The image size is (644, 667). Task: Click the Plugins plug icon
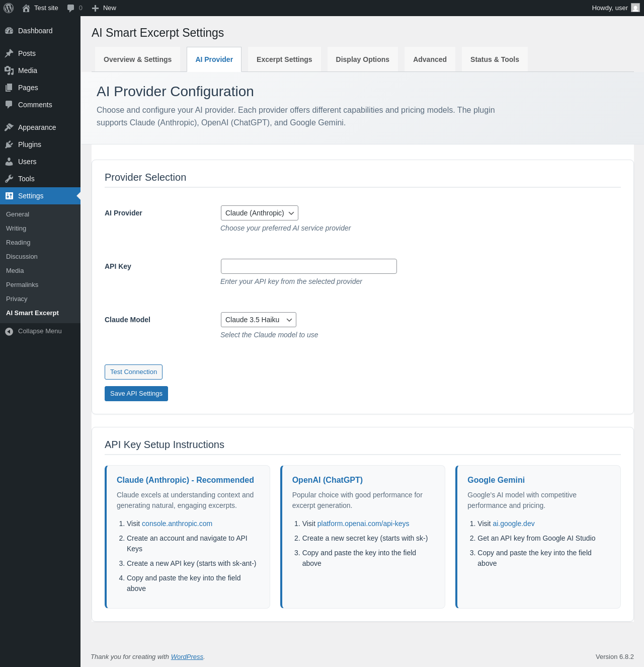click(x=9, y=144)
